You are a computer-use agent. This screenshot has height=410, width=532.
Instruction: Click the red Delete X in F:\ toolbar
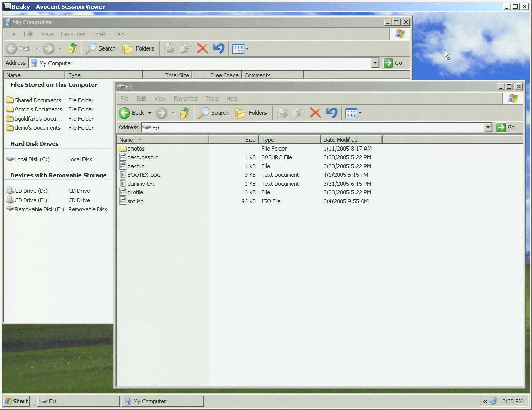point(315,113)
